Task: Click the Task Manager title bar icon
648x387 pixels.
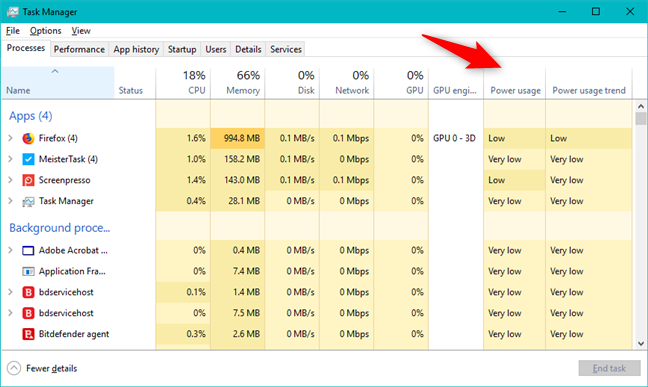Action: click(12, 12)
